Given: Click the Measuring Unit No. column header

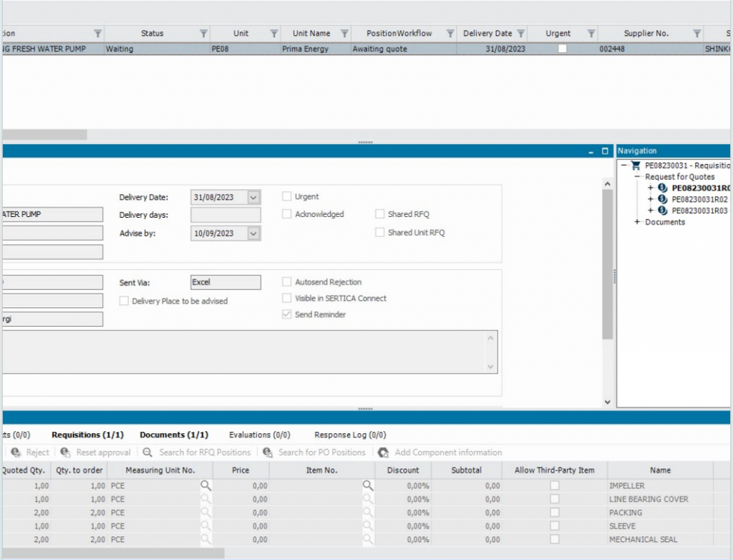Looking at the screenshot, I should [x=160, y=470].
